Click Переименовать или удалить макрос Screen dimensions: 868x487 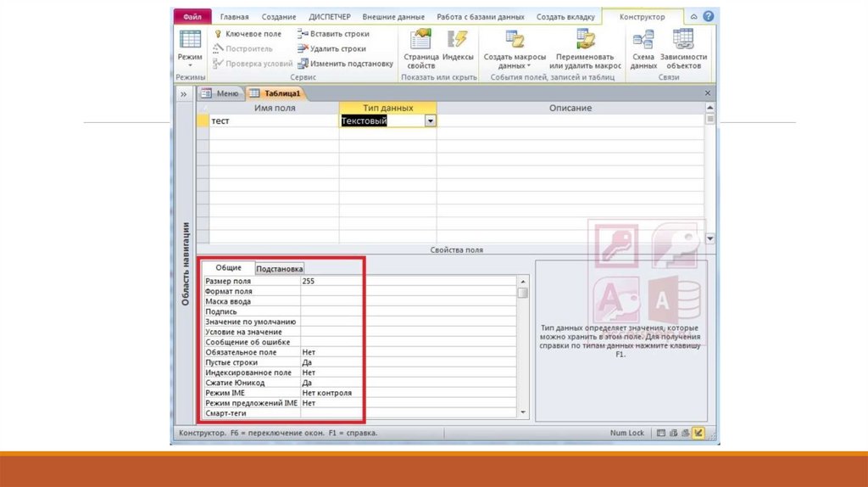(585, 49)
